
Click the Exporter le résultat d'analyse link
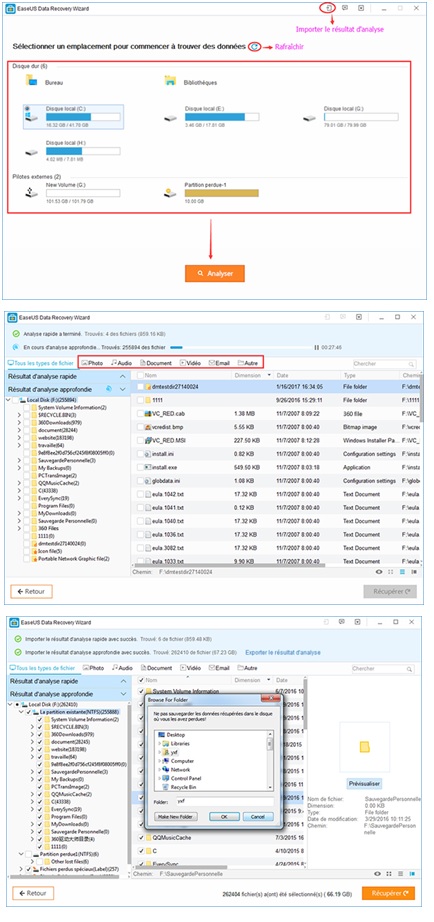click(282, 652)
